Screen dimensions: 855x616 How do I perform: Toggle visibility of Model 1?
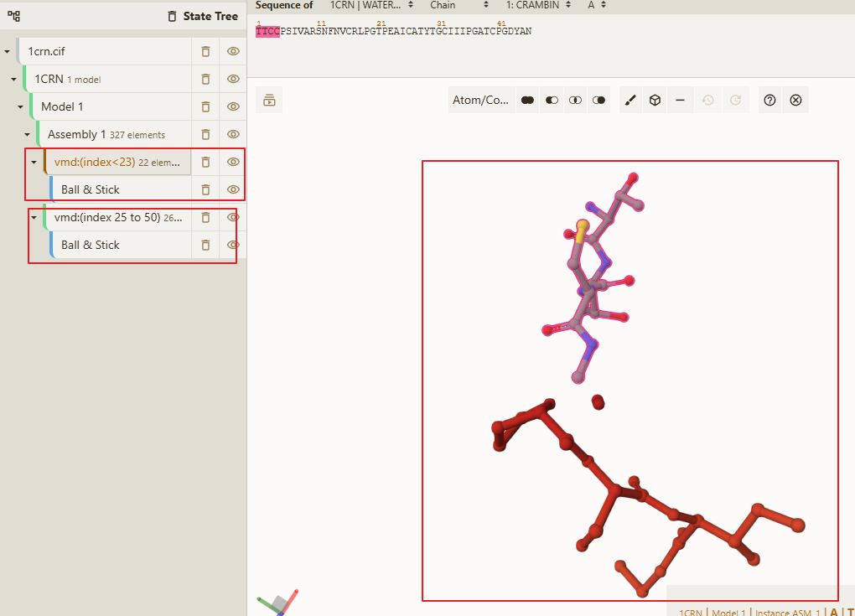coord(233,106)
